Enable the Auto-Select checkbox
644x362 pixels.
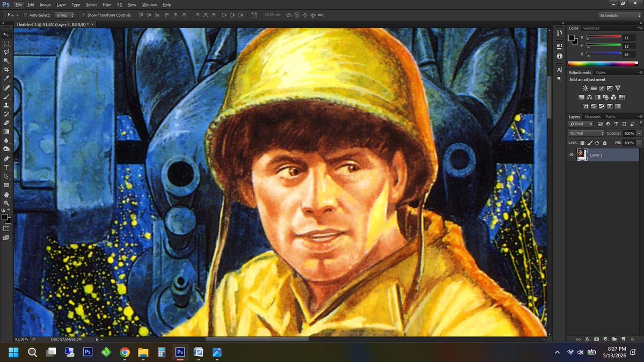(x=25, y=15)
